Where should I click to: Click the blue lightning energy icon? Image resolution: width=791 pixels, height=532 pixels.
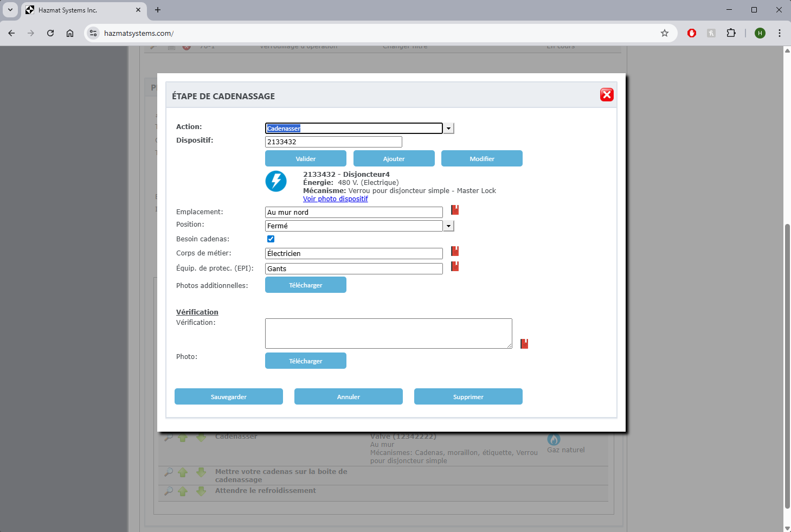(x=276, y=181)
